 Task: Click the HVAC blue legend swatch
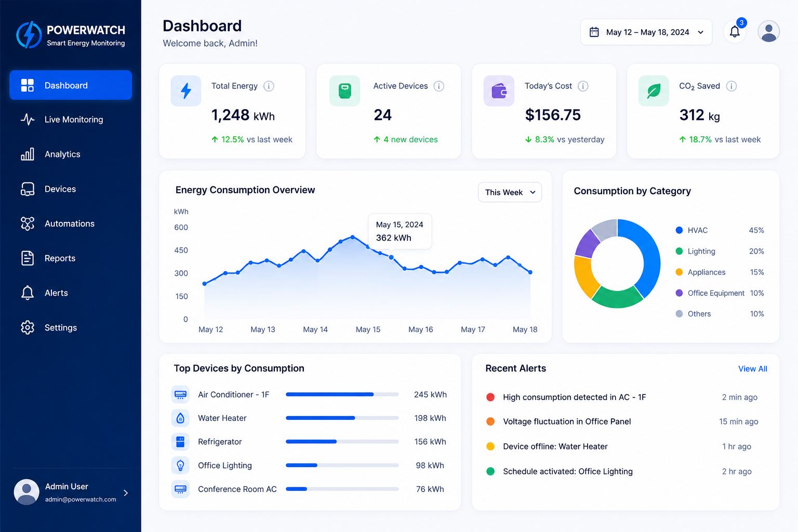coord(679,230)
